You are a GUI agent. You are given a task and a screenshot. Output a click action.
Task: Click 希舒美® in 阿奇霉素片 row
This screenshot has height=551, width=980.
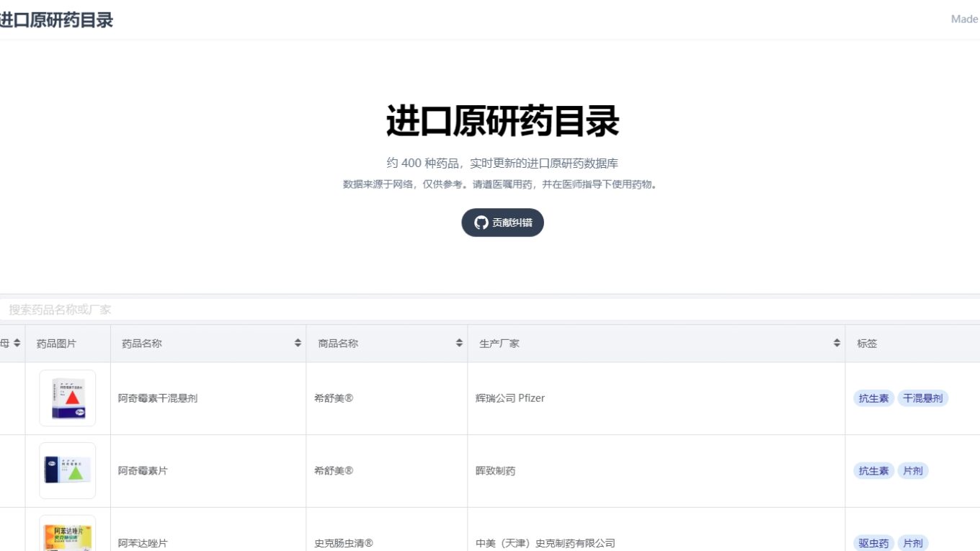[334, 471]
